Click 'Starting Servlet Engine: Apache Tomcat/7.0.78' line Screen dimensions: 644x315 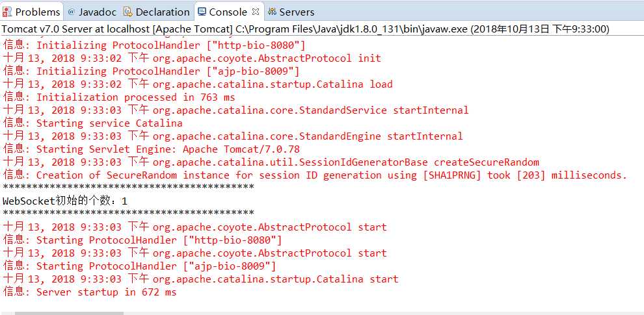coord(151,149)
